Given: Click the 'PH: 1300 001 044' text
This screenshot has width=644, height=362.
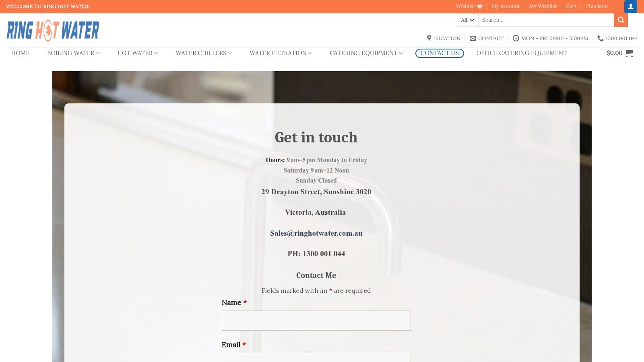Looking at the screenshot, I should (316, 254).
